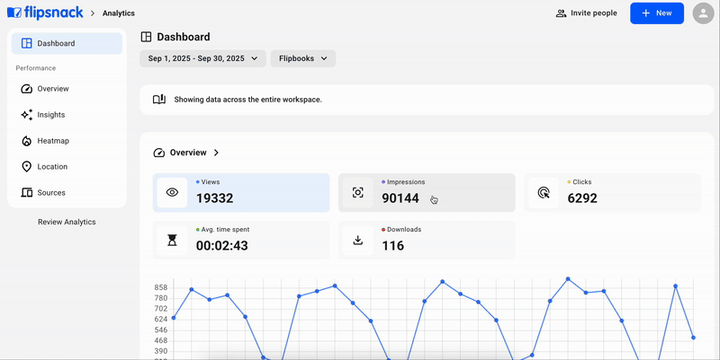Select the Avg. time spent card
Viewport: 720px width, 360px height.
point(241,240)
